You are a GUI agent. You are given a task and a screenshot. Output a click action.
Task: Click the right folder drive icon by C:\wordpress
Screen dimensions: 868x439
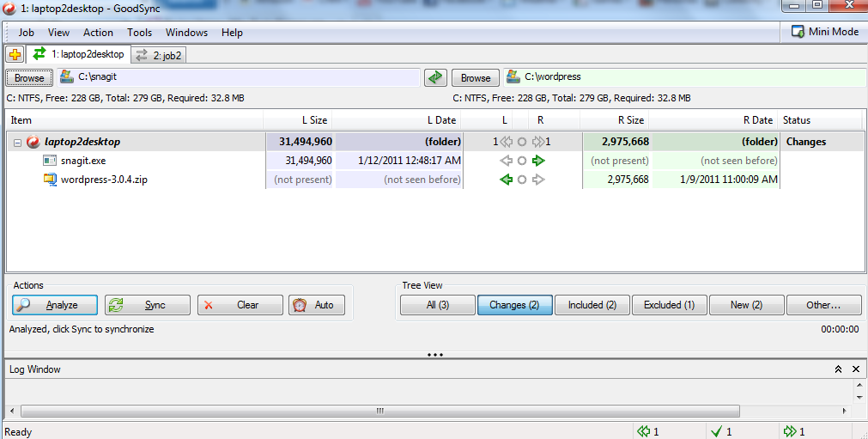513,77
